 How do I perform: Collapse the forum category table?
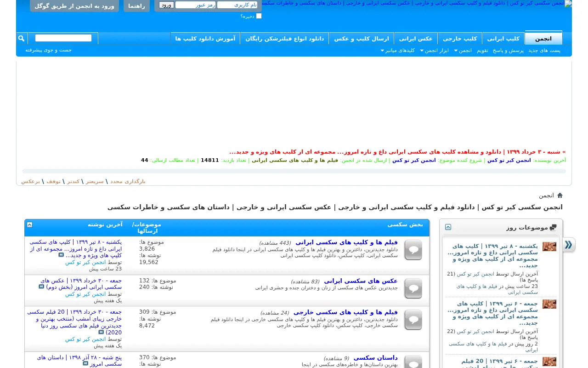(29, 224)
